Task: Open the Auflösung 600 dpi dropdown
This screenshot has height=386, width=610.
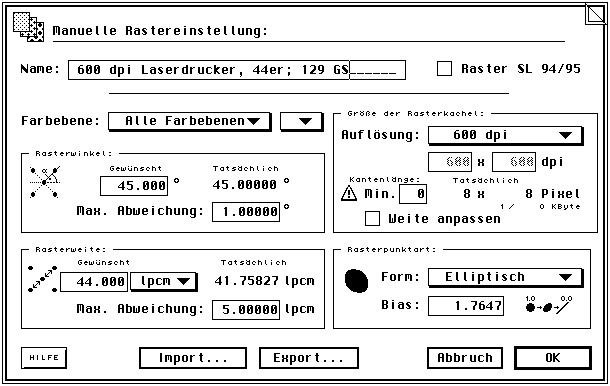Action: click(x=505, y=135)
